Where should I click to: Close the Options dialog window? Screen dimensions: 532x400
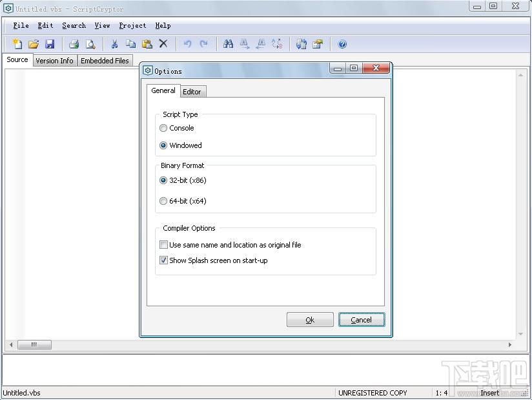[376, 68]
